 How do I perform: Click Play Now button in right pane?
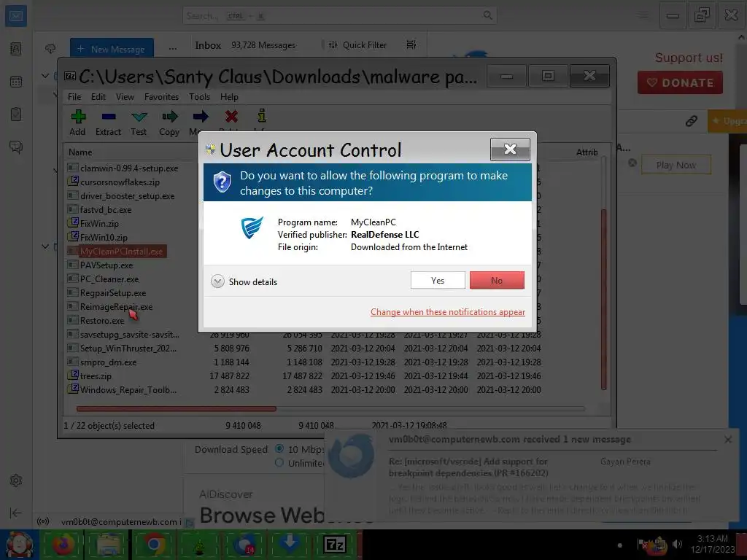[x=676, y=165]
